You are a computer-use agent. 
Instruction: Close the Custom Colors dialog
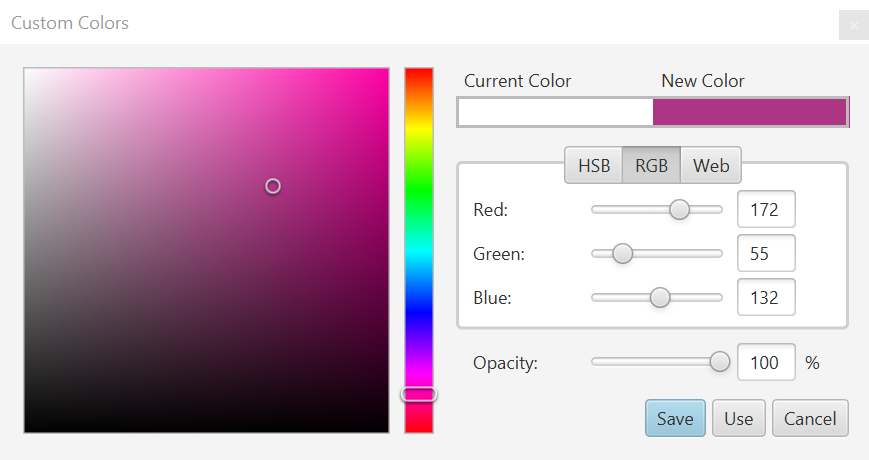(x=854, y=25)
